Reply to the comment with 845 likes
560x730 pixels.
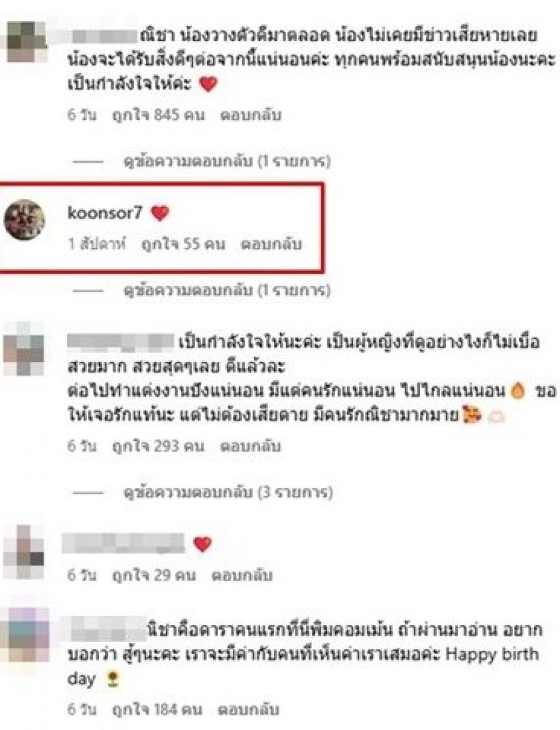(x=251, y=115)
